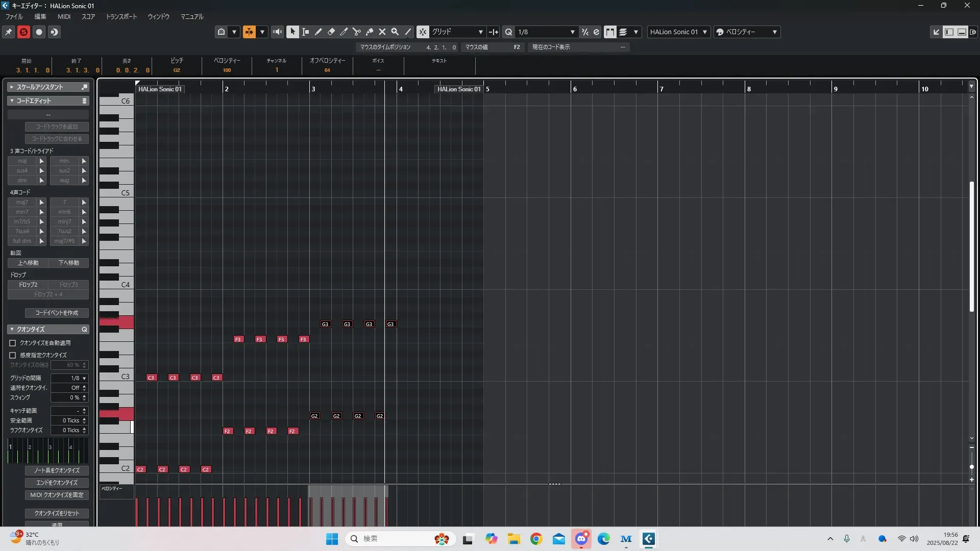Click the コードイベントを作成 button

coord(57,313)
